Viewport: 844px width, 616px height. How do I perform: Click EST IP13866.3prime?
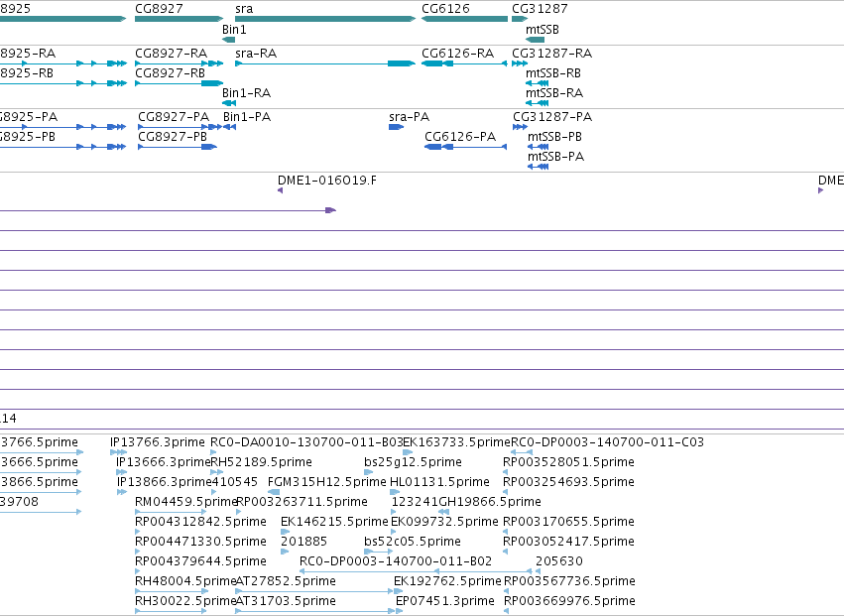165,482
